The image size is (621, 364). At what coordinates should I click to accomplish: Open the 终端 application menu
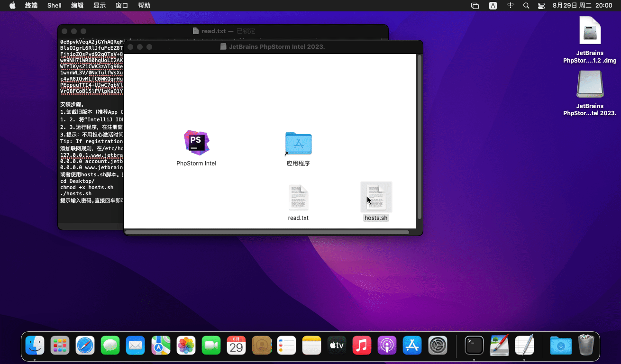pyautogui.click(x=31, y=6)
